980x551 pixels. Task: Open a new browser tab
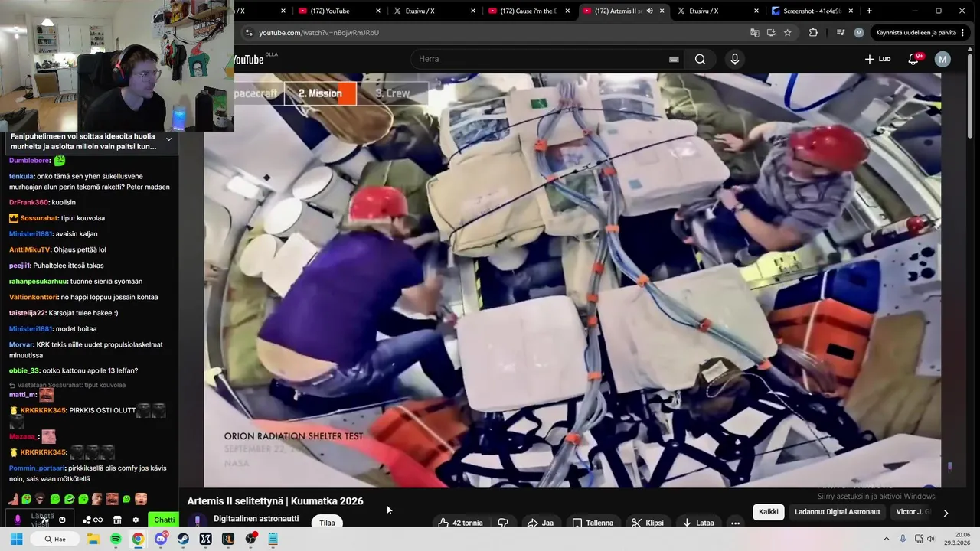(869, 11)
